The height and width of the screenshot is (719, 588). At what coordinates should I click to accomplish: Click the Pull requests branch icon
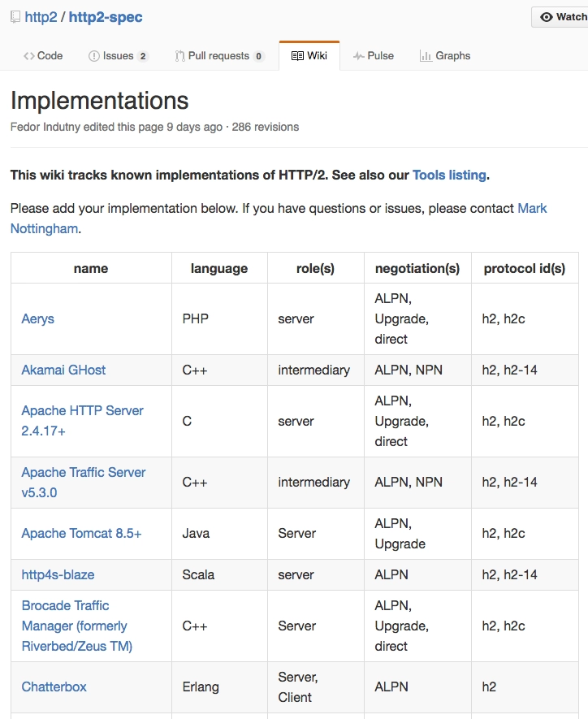179,56
